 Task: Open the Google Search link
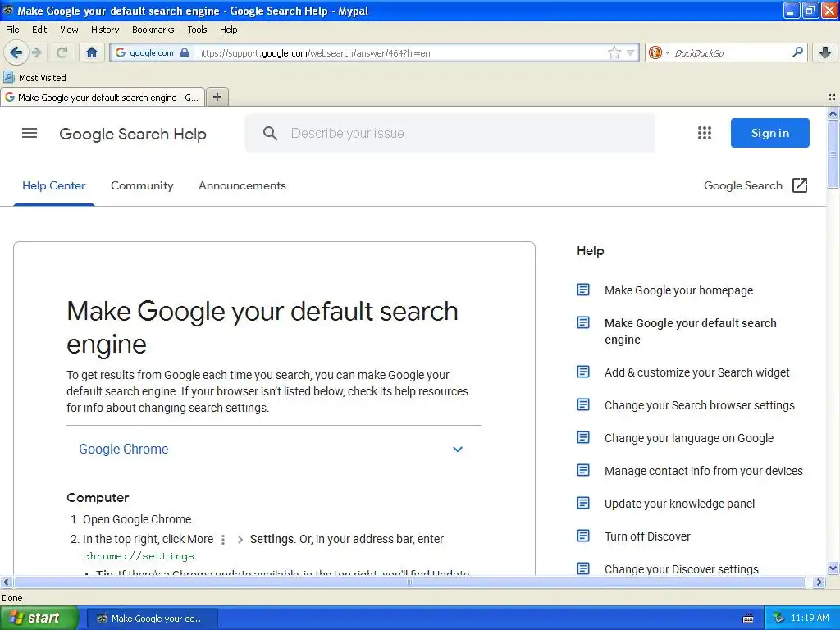[x=742, y=185]
